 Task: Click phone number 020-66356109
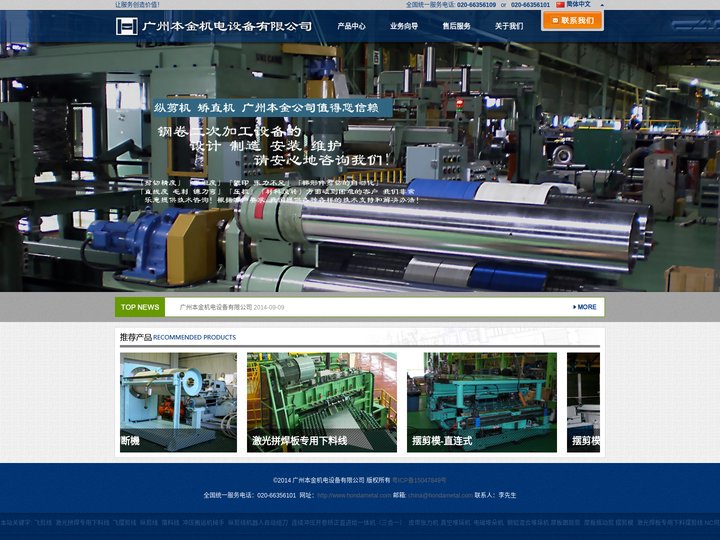tap(476, 5)
